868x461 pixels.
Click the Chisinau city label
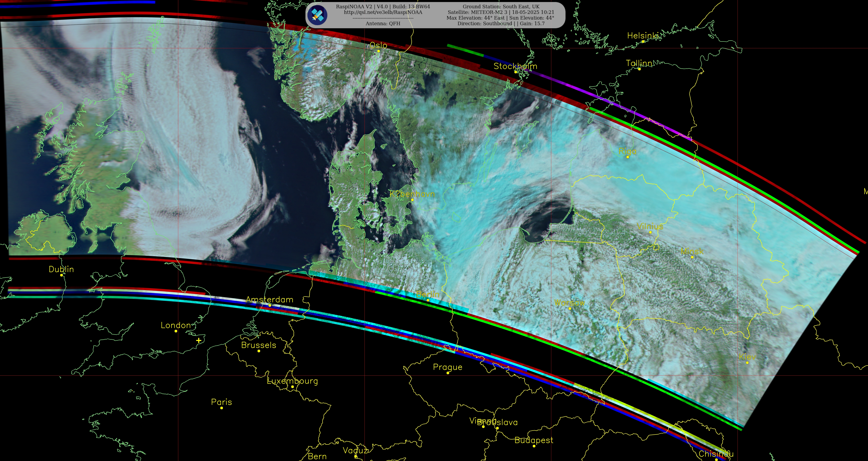coord(716,454)
